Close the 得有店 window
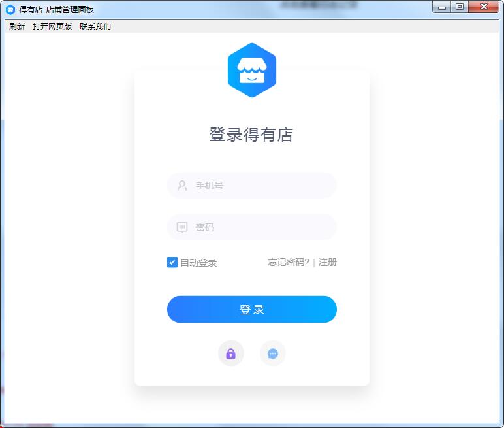Viewport: 504px width, 428px height. tap(484, 7)
